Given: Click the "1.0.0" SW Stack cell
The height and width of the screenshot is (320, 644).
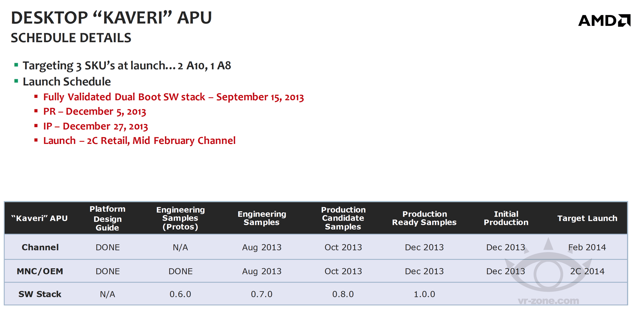Looking at the screenshot, I should point(424,294).
